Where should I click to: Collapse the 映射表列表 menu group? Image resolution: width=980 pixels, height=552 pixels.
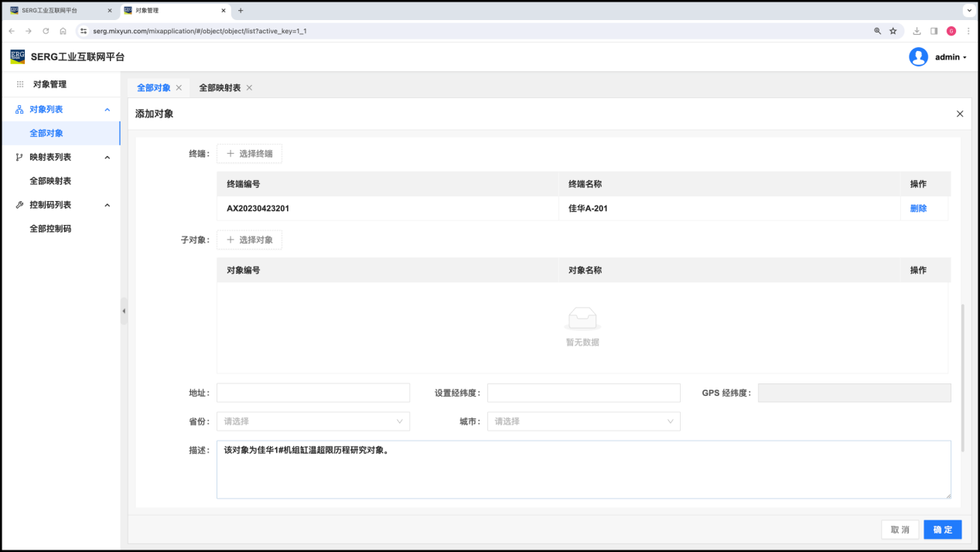tap(108, 158)
